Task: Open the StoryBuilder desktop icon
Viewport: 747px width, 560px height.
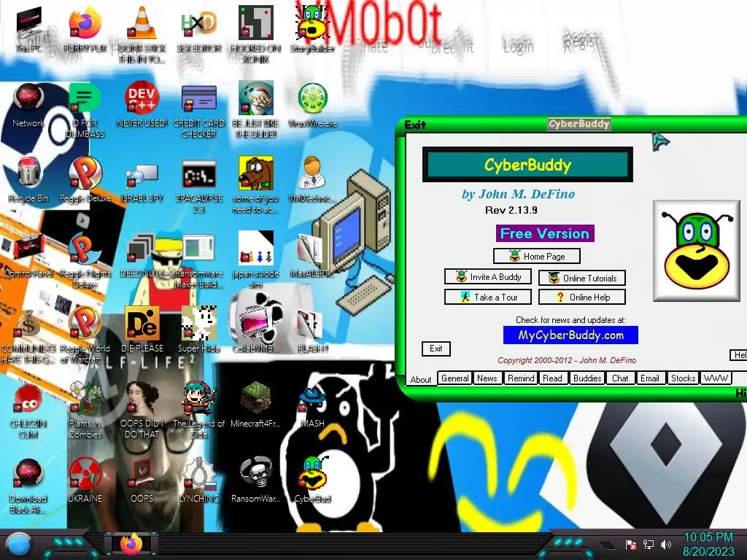Action: pyautogui.click(x=312, y=28)
